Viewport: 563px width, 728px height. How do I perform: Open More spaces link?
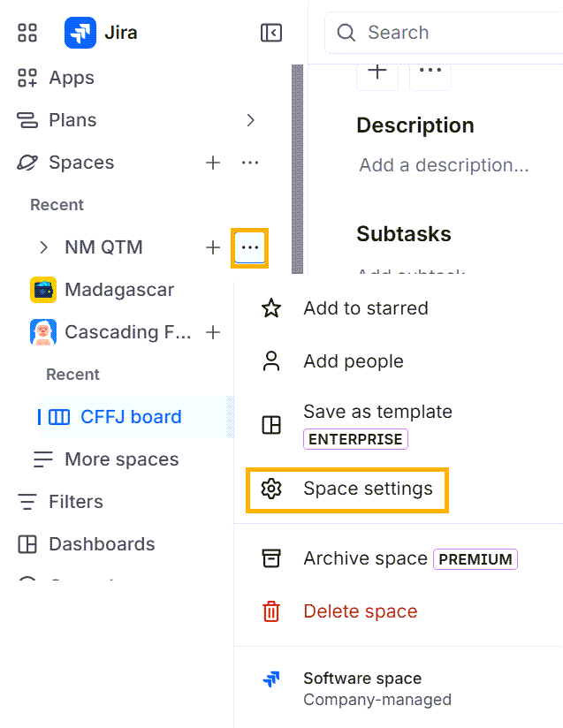point(121,459)
